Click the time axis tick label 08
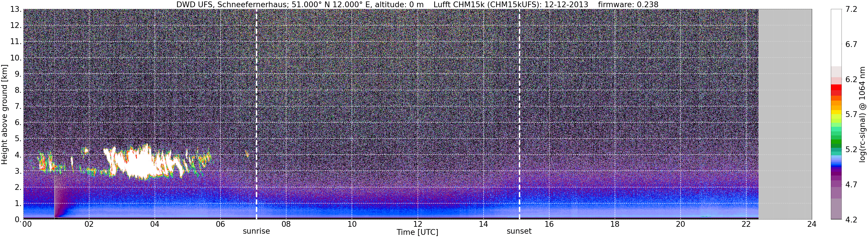Image resolution: width=868 pixels, height=238 pixels. [x=286, y=224]
